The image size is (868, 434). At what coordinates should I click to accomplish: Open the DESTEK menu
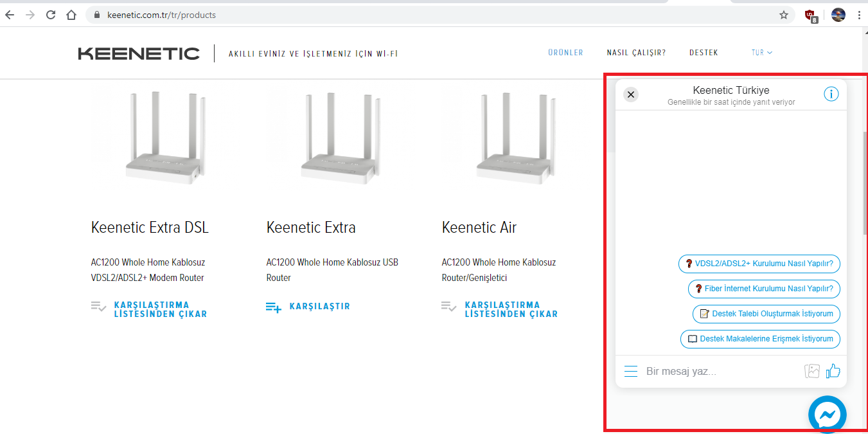[704, 53]
